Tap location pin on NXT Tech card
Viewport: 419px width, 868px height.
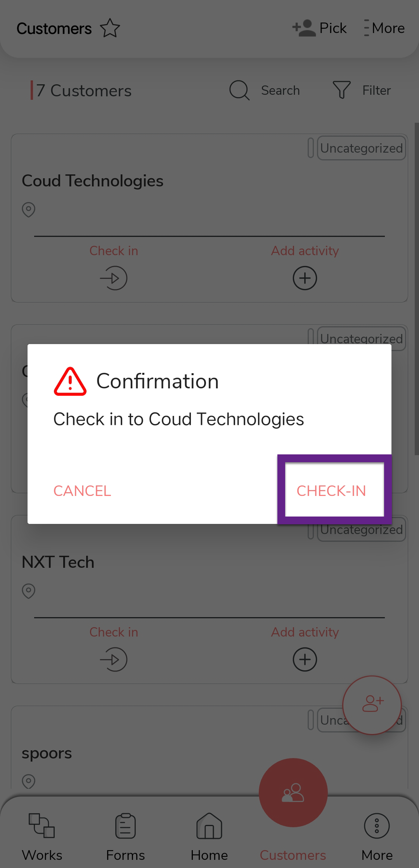[x=29, y=591]
